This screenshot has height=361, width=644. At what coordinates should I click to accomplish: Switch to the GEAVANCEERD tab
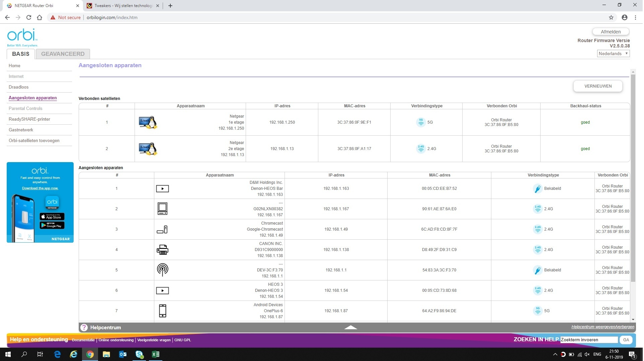coord(63,54)
